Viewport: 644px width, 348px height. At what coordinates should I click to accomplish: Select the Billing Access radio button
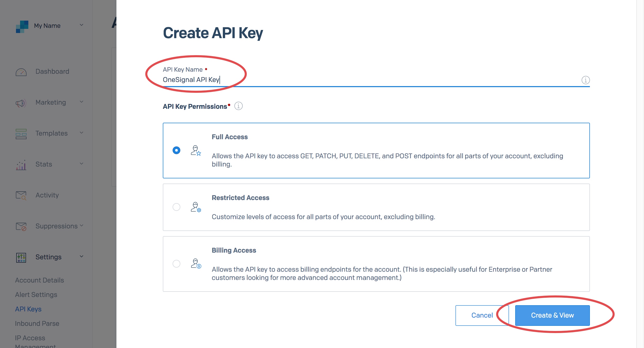(176, 264)
